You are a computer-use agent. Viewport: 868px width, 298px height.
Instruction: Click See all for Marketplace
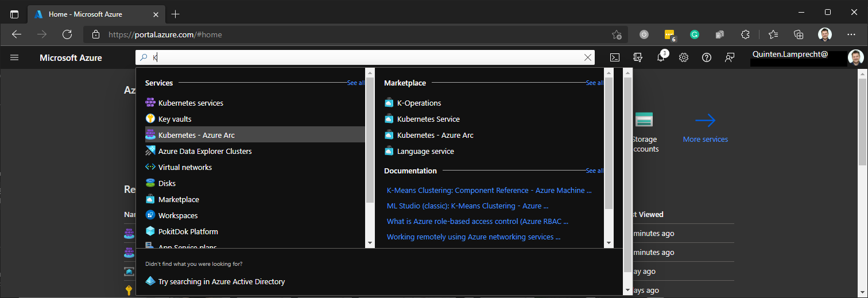click(595, 83)
